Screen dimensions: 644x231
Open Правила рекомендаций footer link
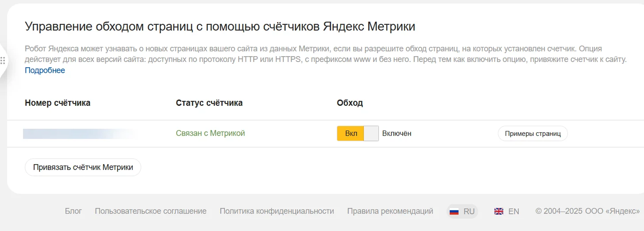(390, 211)
